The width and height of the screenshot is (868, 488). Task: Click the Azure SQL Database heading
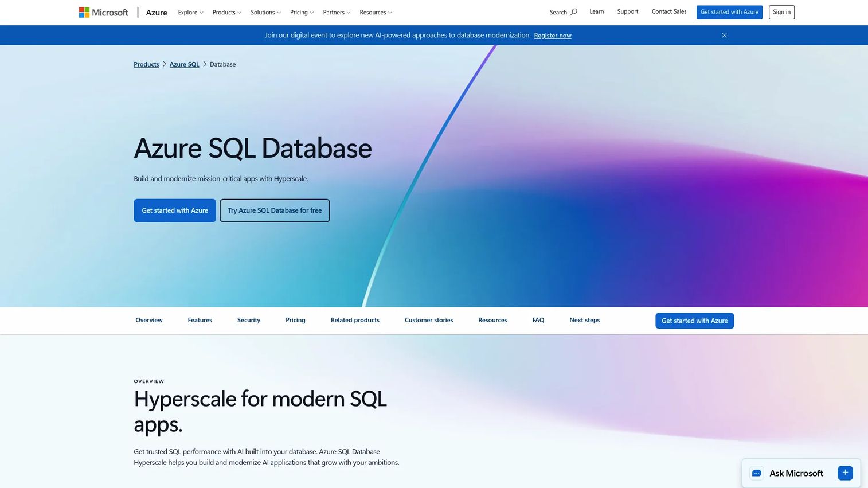coord(253,148)
